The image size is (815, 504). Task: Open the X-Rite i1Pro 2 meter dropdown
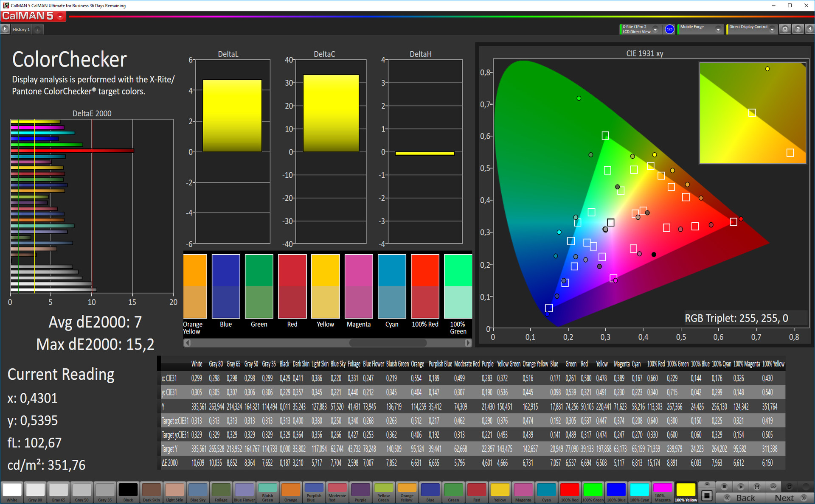coord(655,29)
